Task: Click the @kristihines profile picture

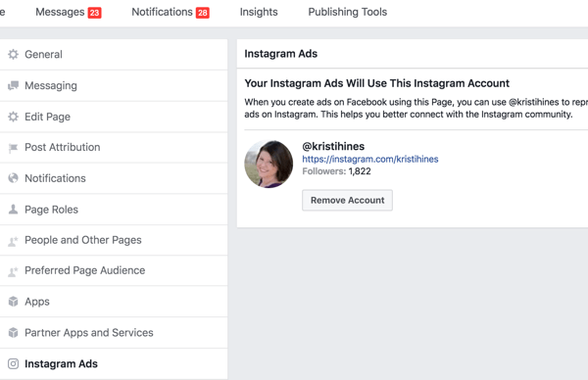Action: point(269,164)
